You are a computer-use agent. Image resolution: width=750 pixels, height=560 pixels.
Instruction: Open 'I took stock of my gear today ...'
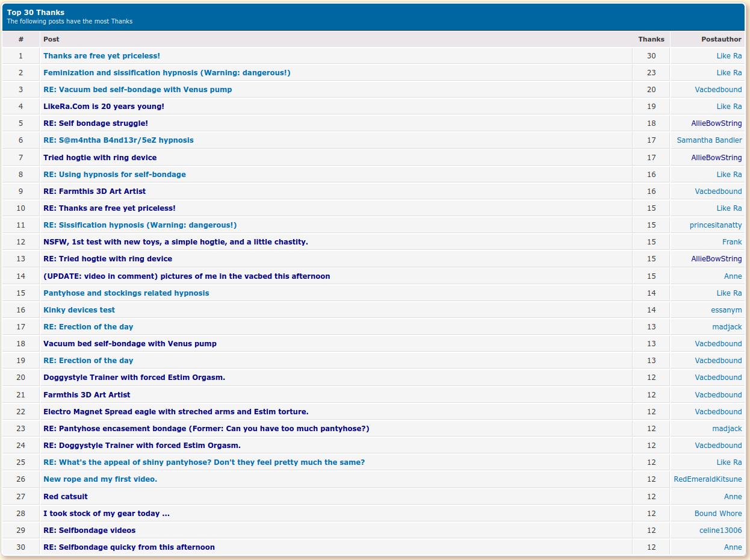(x=107, y=514)
